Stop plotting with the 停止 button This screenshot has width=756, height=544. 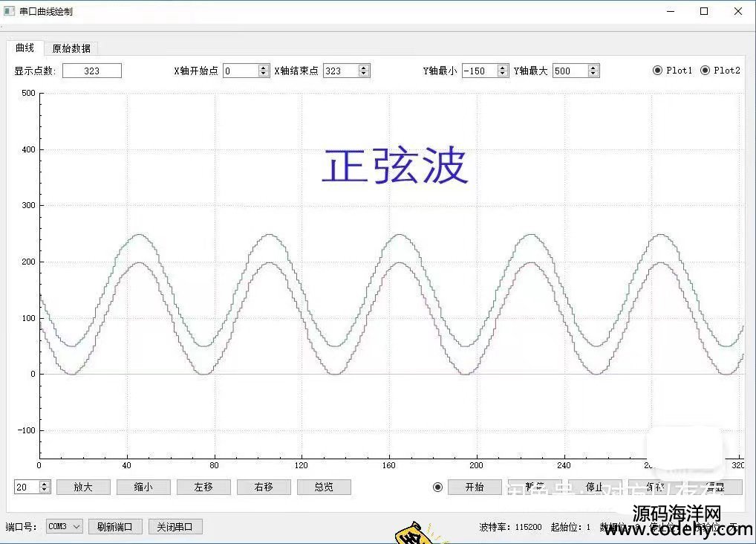(594, 487)
